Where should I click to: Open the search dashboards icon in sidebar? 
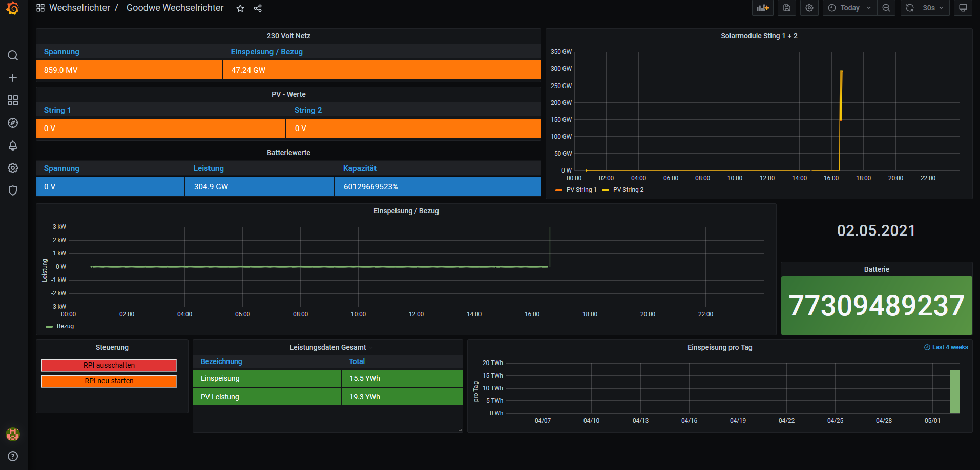click(13, 55)
